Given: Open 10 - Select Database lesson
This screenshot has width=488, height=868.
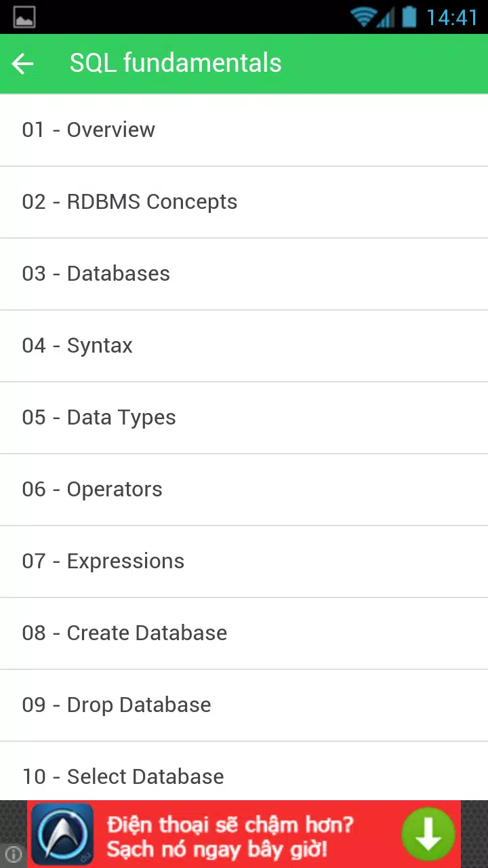Looking at the screenshot, I should (244, 771).
